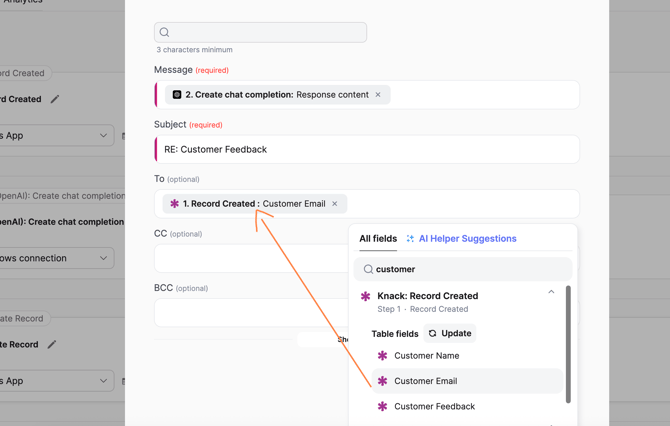Collapse the Knack: Record Created section
The image size is (670, 426).
pyautogui.click(x=551, y=292)
